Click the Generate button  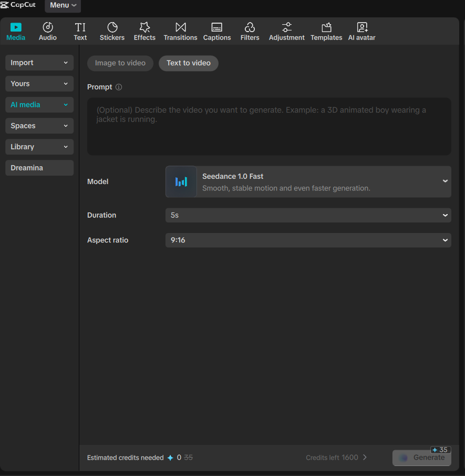click(x=421, y=458)
